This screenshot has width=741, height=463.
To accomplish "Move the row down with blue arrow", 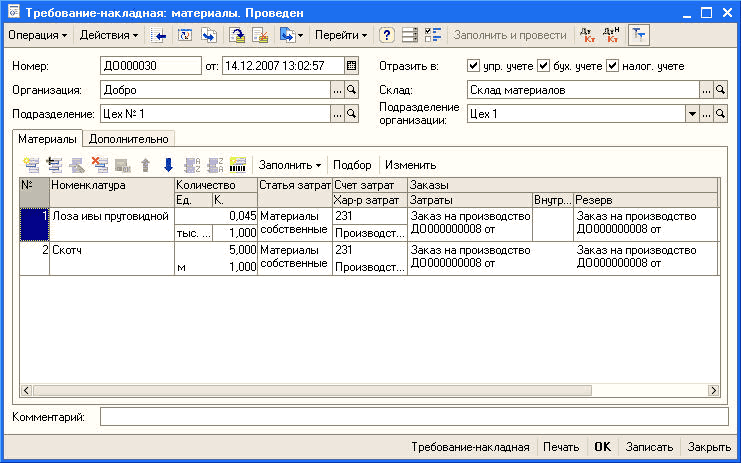I will tap(168, 165).
